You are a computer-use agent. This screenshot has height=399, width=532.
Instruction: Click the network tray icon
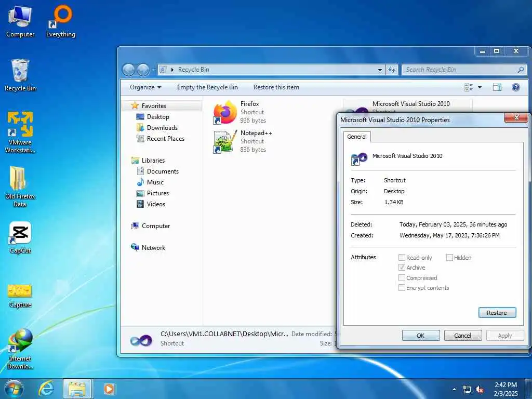pyautogui.click(x=467, y=390)
